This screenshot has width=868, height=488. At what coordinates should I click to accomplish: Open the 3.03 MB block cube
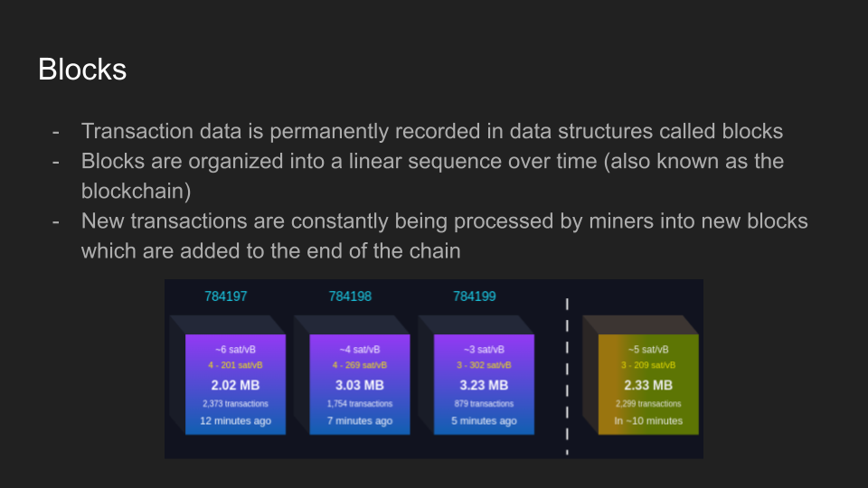click(359, 385)
